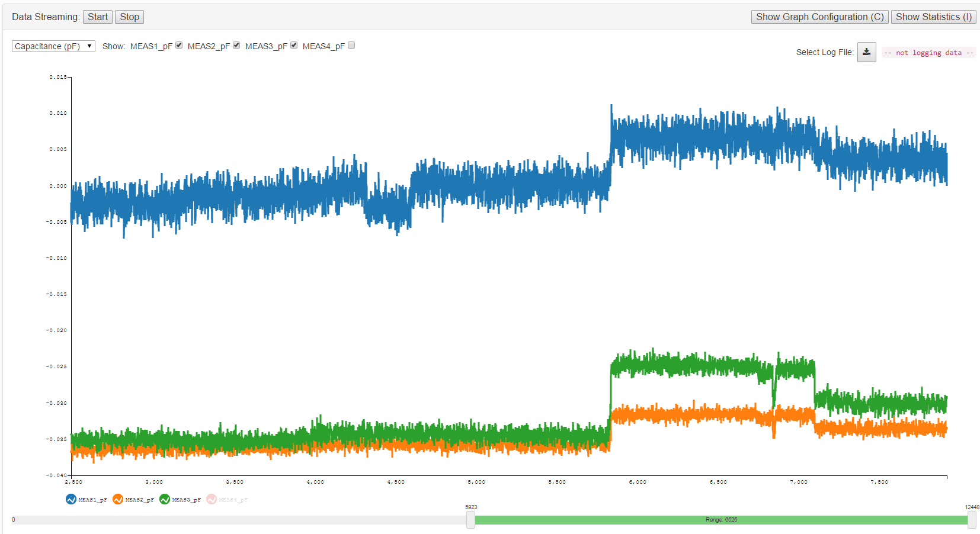The width and height of the screenshot is (980, 534).
Task: Click the 0.015 y-axis value
Action: [x=58, y=77]
